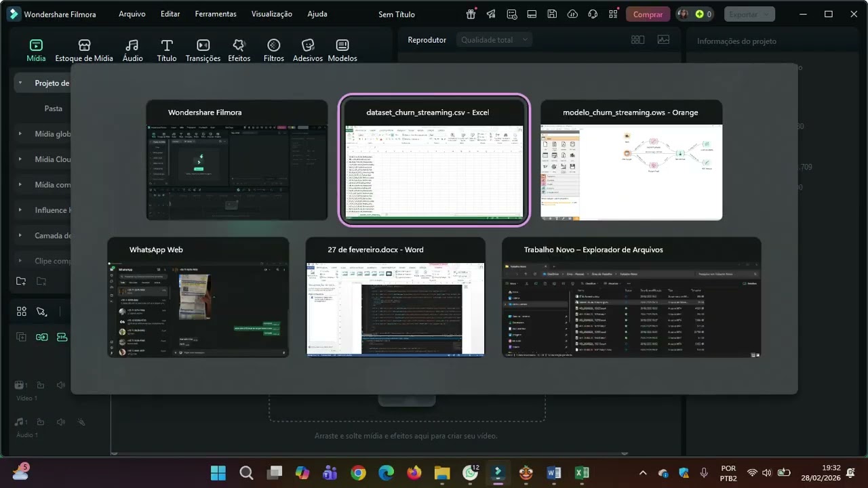Change player layout grid icon

637,40
